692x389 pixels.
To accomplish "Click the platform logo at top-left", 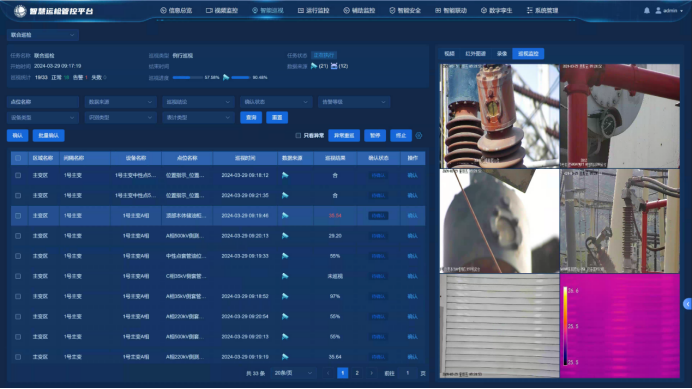I will 20,11.
